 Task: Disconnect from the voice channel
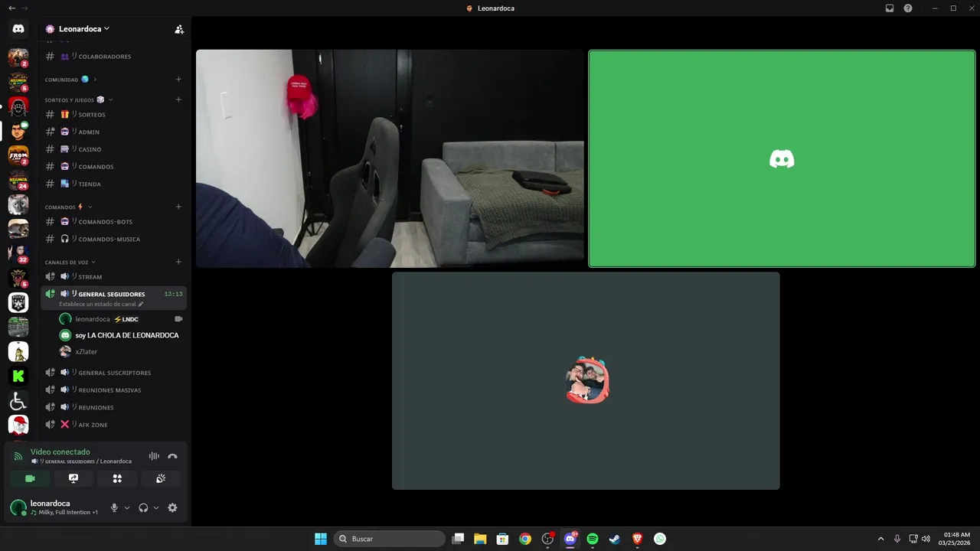coord(172,456)
